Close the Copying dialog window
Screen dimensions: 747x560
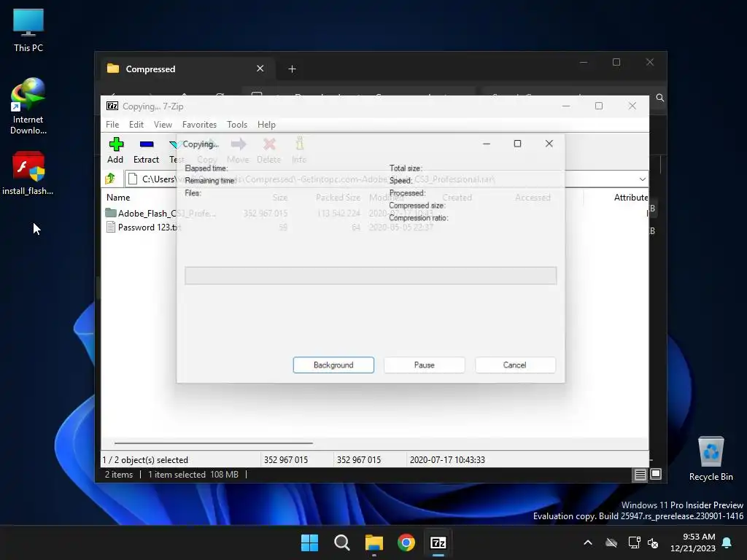(x=549, y=144)
